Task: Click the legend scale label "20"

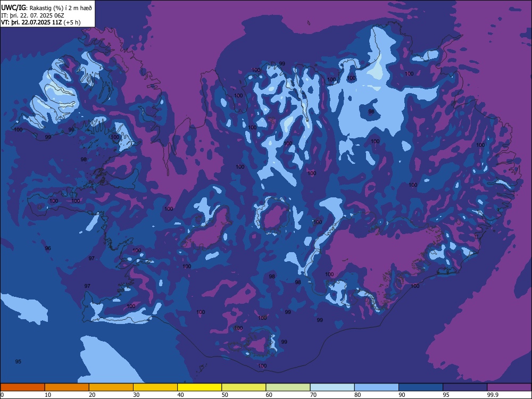Action: 92,395
